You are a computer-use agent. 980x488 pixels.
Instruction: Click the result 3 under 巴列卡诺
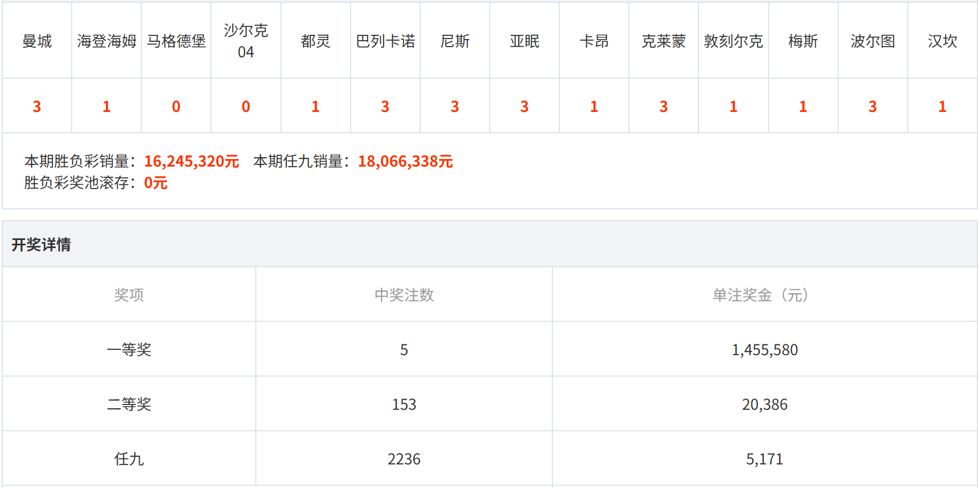(x=385, y=107)
